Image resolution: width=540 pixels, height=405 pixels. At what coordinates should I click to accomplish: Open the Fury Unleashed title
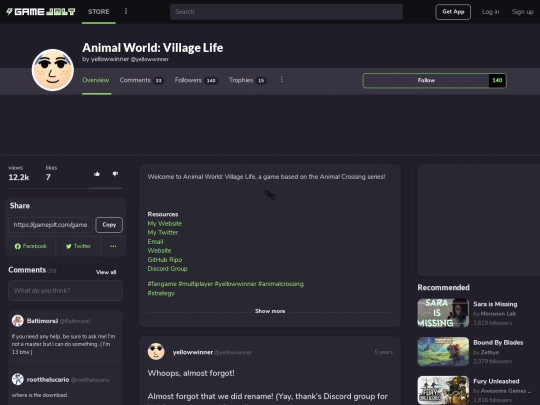click(496, 381)
